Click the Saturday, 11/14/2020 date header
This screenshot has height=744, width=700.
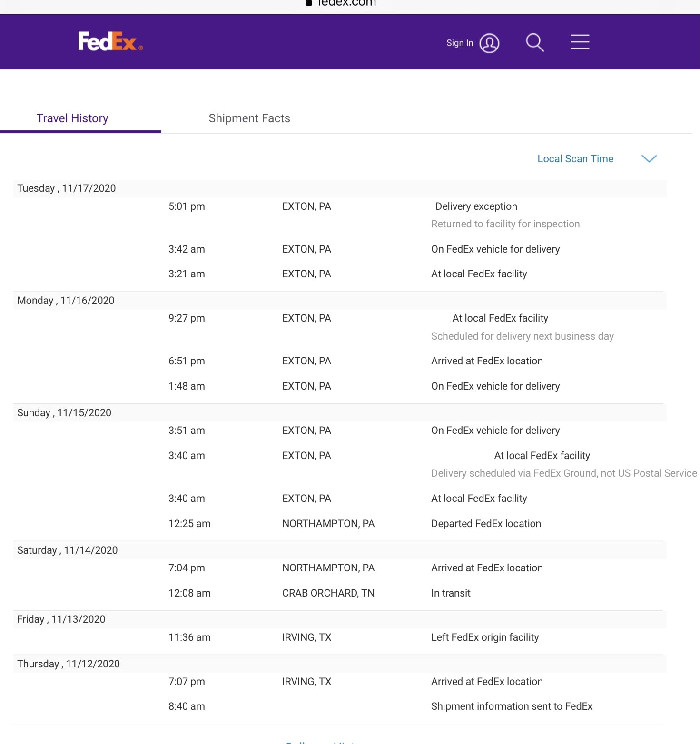pyautogui.click(x=67, y=550)
